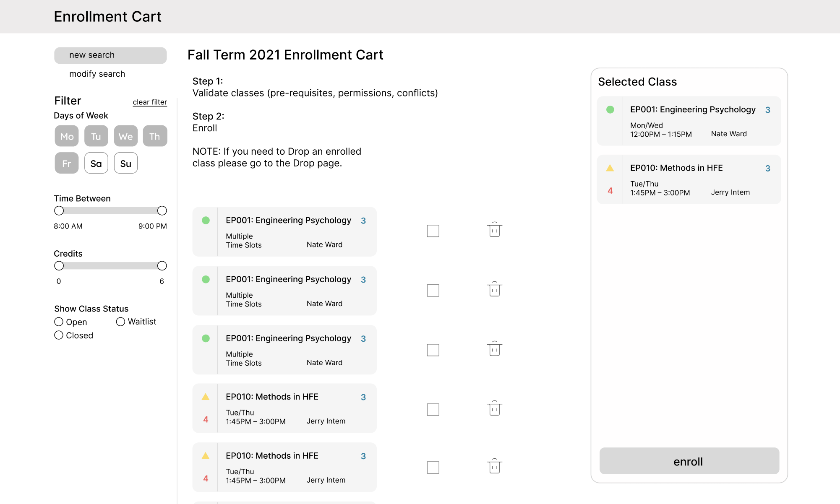Click the clear filter link
This screenshot has width=840, height=504.
click(150, 102)
